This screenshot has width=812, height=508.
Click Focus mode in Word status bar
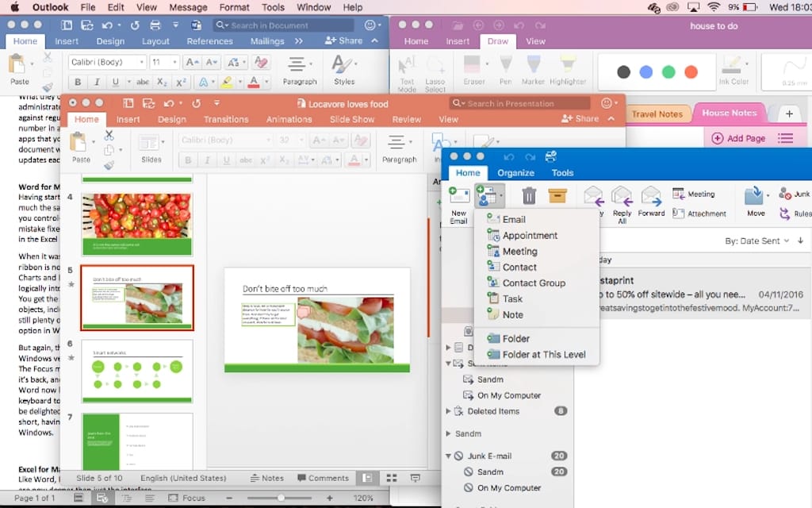click(x=187, y=498)
